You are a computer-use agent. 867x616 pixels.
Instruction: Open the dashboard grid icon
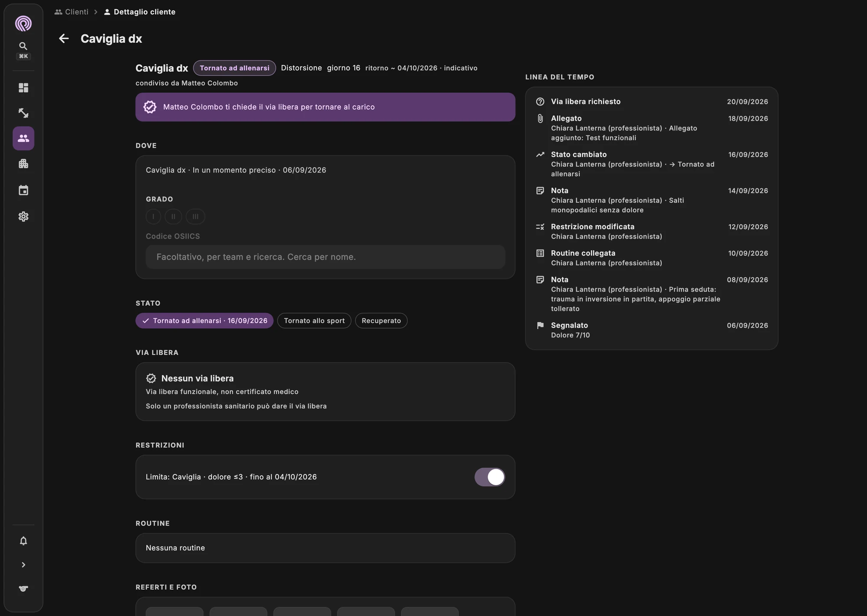point(23,88)
